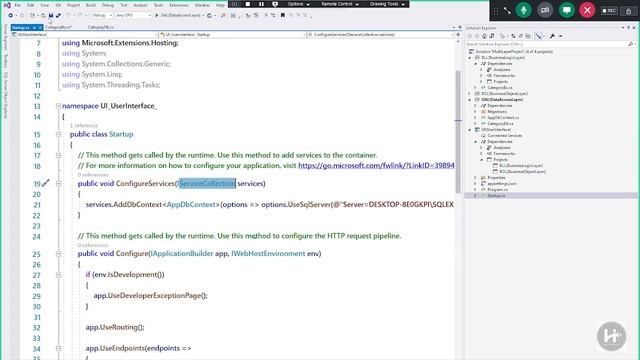Click the Search Solution Explorer input field
This screenshot has height=360, width=640.
547,44
